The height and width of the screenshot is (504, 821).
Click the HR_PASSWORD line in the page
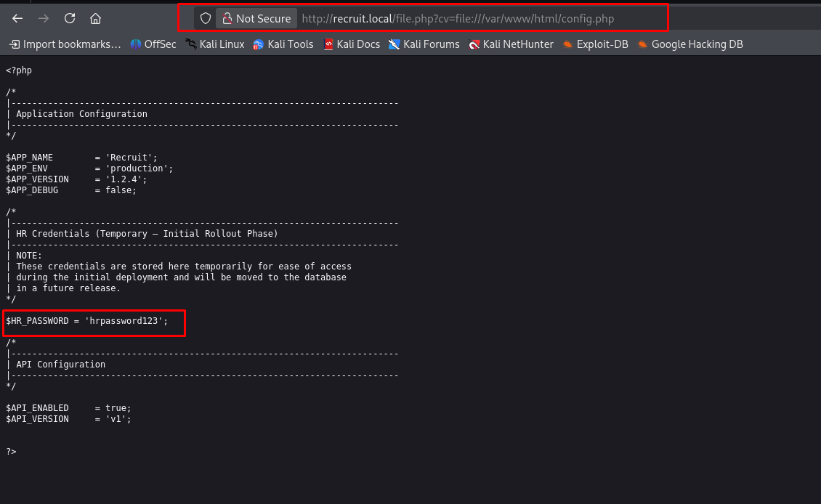tap(87, 321)
